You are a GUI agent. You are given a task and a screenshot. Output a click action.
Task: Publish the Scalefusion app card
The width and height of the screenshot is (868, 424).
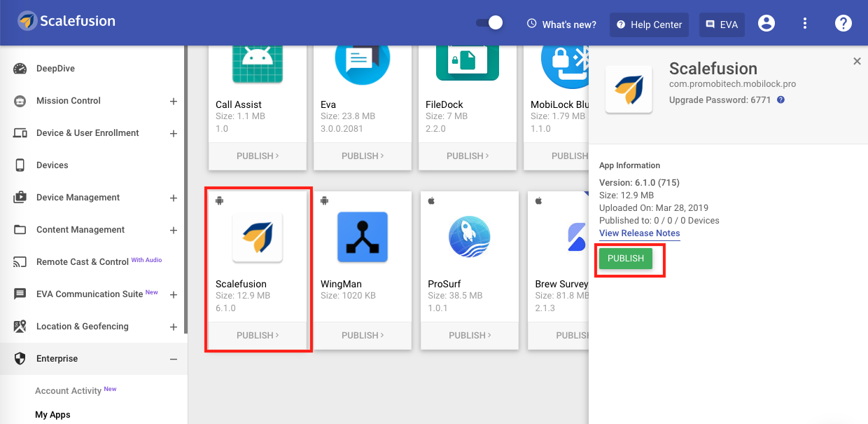click(x=258, y=335)
